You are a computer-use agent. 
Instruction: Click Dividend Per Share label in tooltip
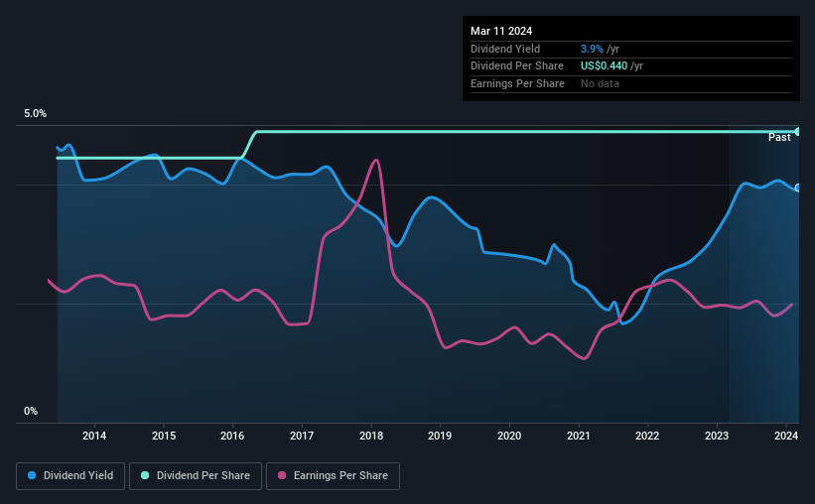(516, 66)
